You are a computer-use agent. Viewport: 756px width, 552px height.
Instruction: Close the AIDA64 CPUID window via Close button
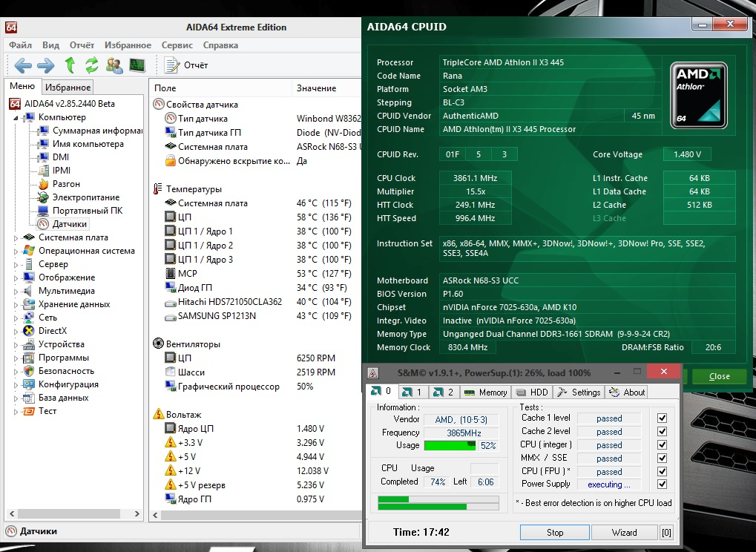719,376
